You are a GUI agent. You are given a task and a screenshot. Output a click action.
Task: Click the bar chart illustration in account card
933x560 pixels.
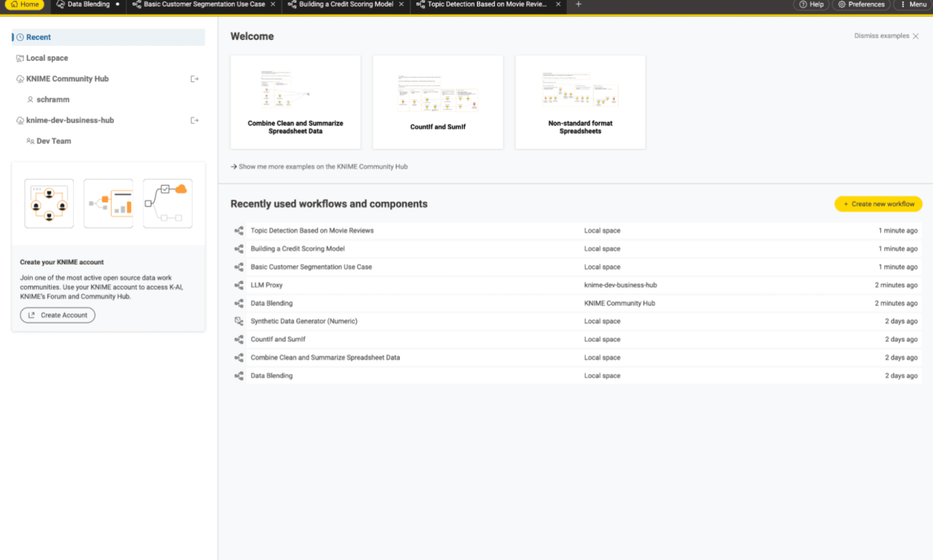(108, 203)
